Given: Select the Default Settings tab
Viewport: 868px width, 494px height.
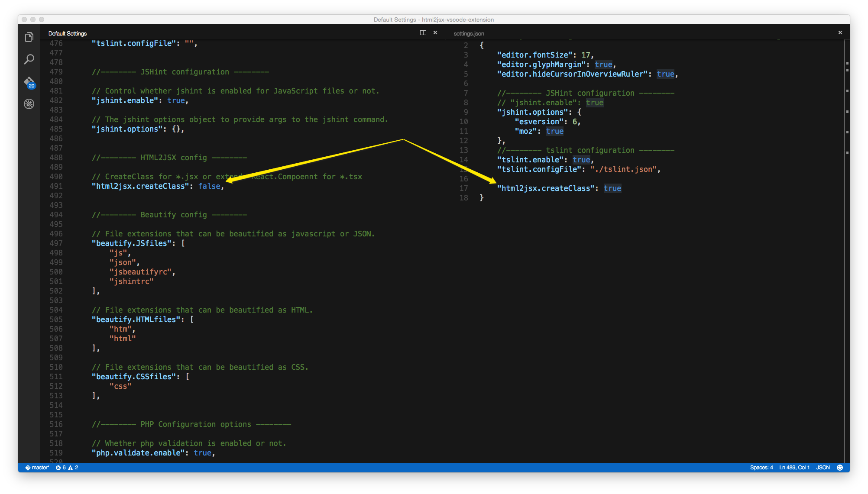Looking at the screenshot, I should (68, 33).
